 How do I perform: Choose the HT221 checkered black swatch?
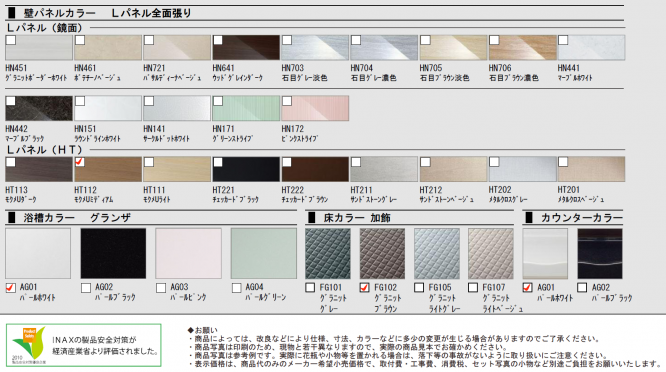(246, 169)
